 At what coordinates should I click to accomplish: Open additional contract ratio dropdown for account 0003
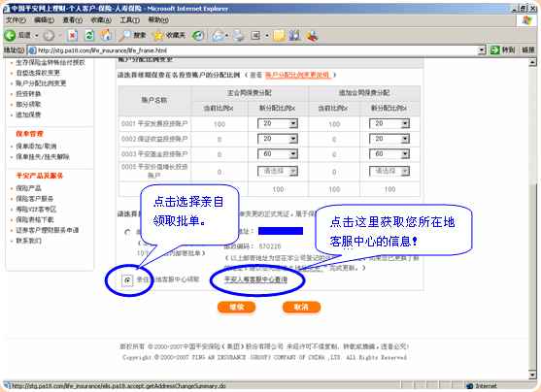(405, 153)
